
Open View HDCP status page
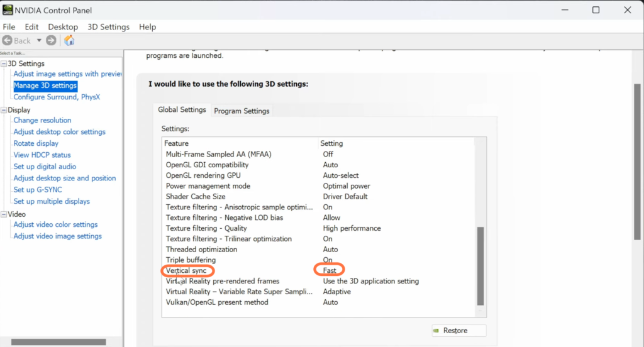tap(42, 155)
